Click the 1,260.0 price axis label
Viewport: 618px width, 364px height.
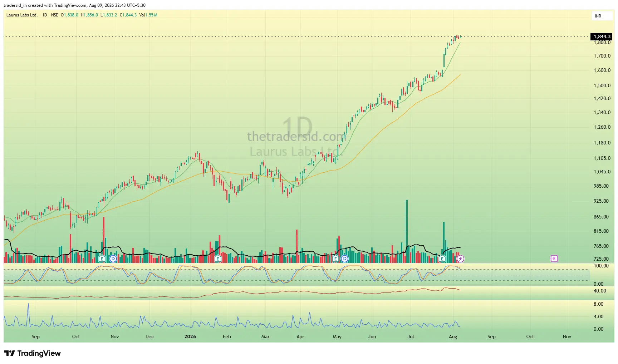[602, 127]
